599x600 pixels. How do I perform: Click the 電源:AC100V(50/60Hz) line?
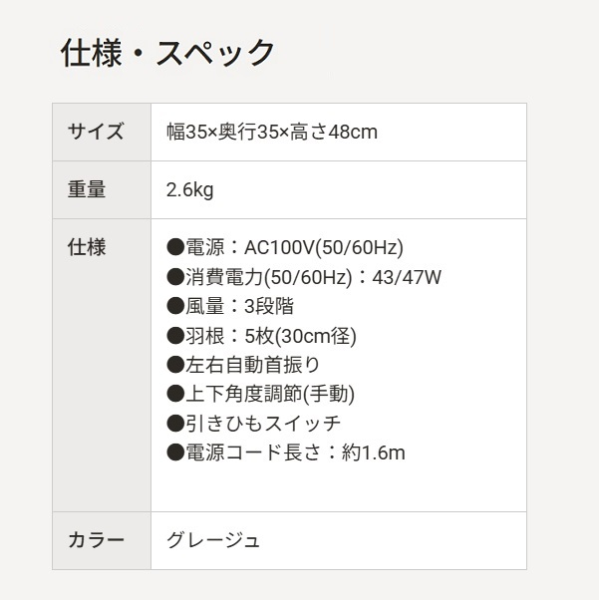tap(285, 247)
